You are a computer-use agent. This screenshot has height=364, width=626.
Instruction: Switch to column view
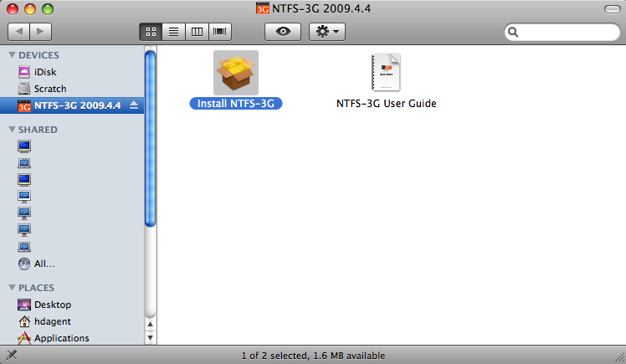click(x=197, y=32)
